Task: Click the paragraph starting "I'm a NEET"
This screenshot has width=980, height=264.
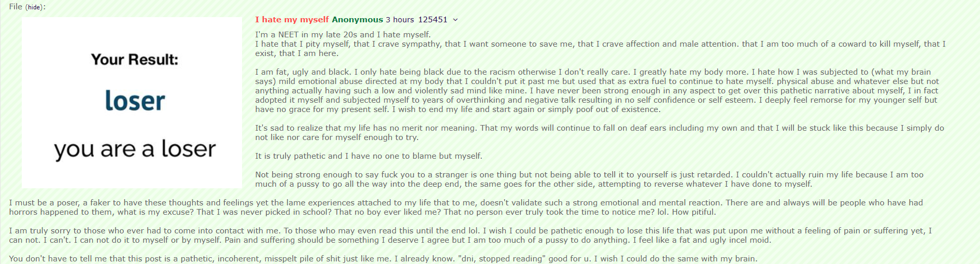Action: point(600,44)
